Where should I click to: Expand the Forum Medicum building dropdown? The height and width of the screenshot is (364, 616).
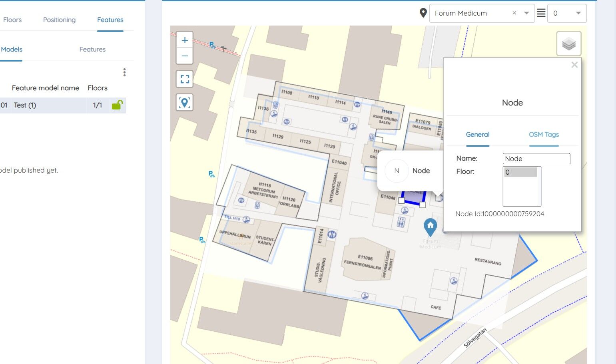pos(526,13)
